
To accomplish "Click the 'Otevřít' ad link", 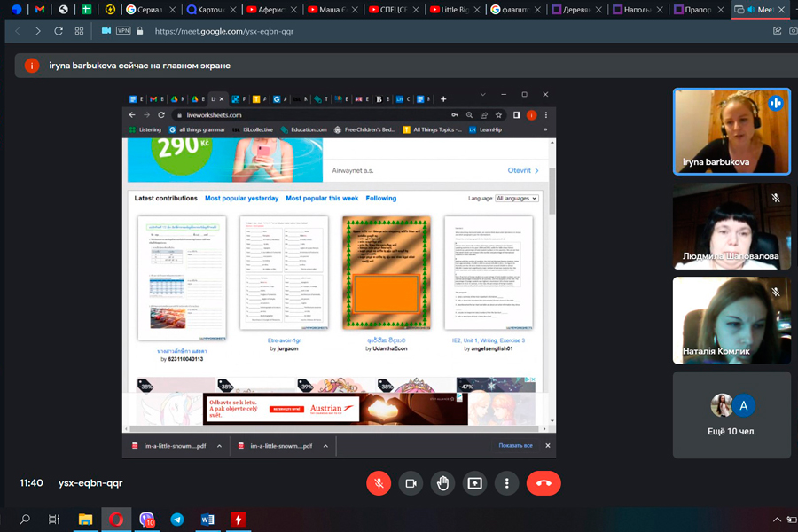I will tap(522, 170).
